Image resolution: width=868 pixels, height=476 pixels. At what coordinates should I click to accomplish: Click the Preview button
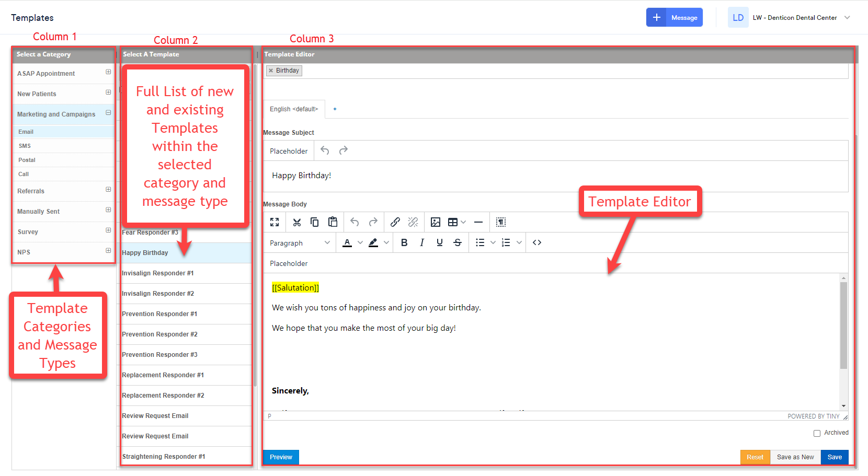(281, 457)
